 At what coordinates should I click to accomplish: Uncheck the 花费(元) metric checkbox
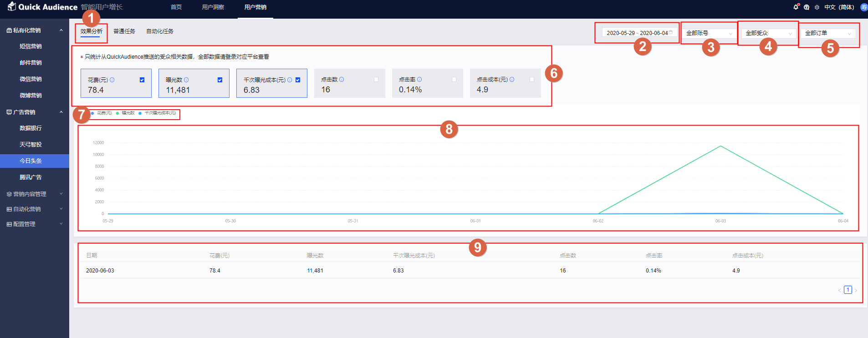[142, 80]
